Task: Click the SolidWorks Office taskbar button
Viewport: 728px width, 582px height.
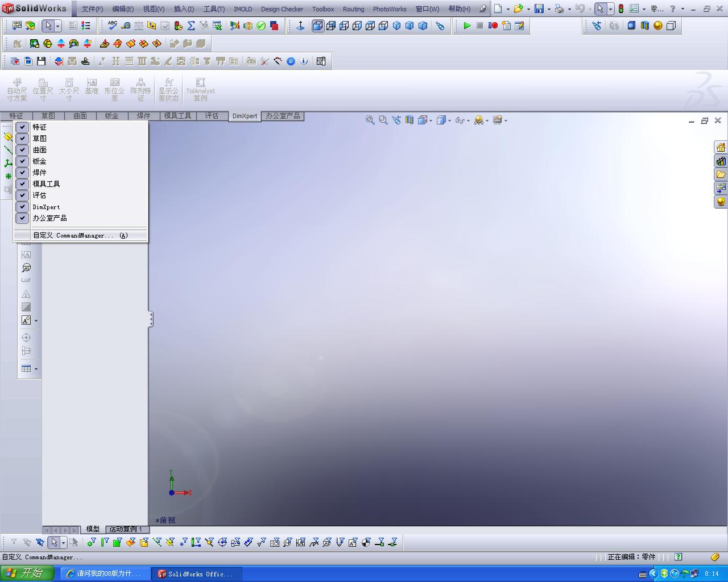Action: click(x=197, y=574)
